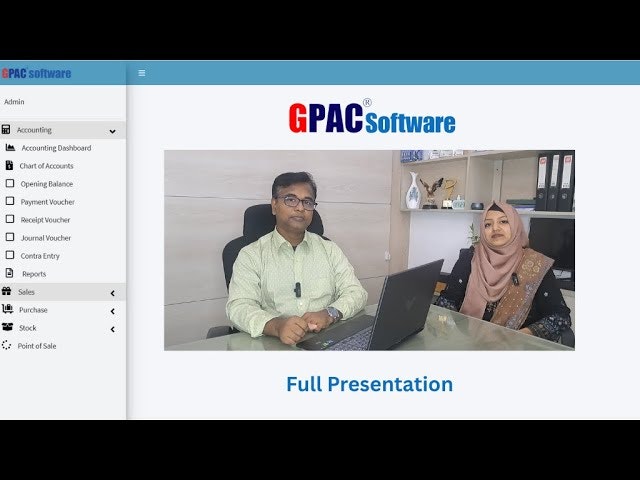The width and height of the screenshot is (640, 480).
Task: Select the Sales menu label
Action: pos(26,292)
